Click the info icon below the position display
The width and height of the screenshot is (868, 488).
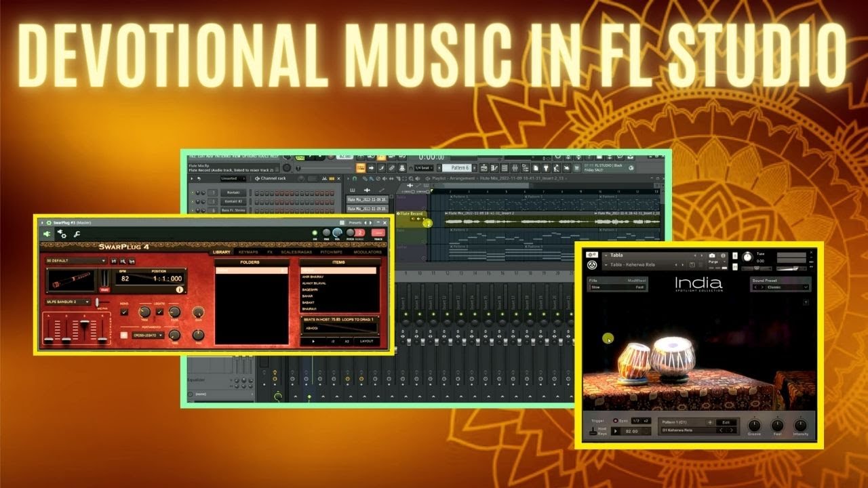[x=180, y=289]
